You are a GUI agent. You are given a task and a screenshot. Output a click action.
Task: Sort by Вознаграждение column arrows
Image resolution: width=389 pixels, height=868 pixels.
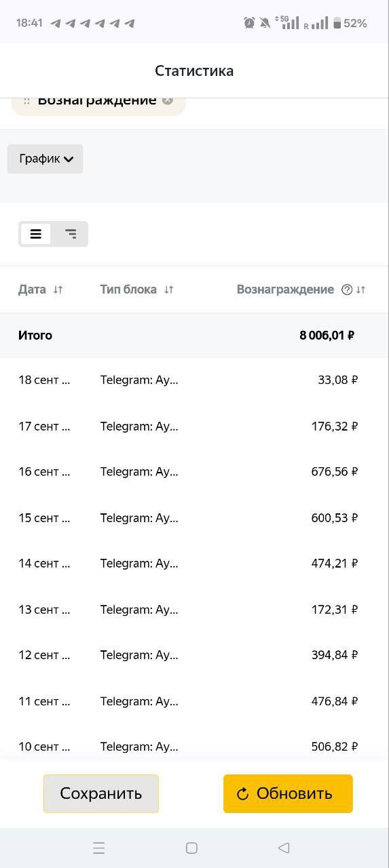coord(360,290)
